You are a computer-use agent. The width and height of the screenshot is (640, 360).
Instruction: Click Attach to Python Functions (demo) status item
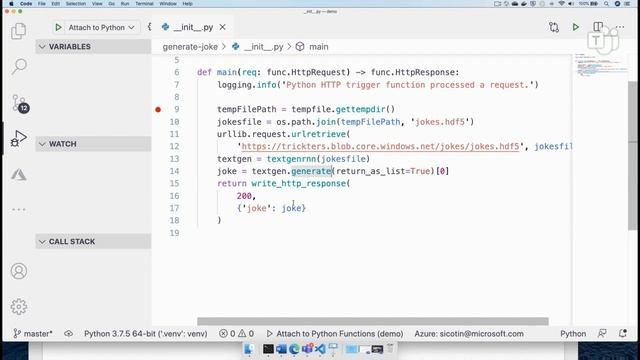(x=335, y=333)
